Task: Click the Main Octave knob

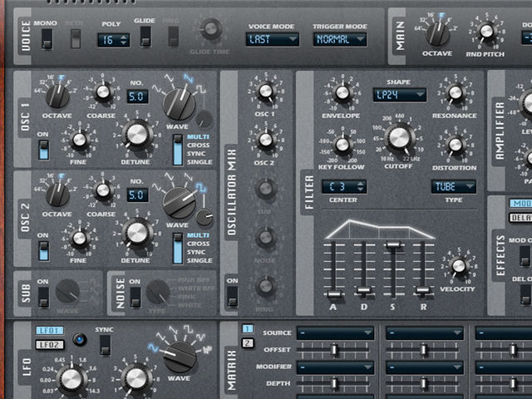Action: (437, 34)
